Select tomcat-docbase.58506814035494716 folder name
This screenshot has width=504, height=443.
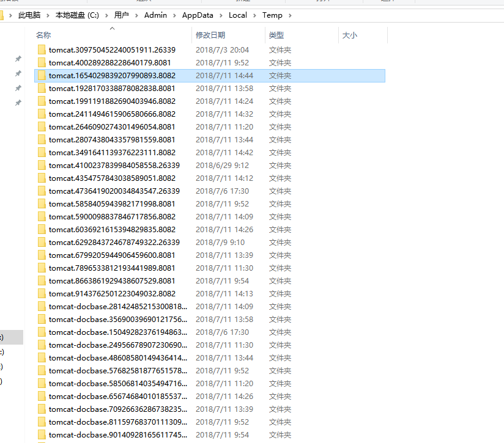[x=118, y=384]
